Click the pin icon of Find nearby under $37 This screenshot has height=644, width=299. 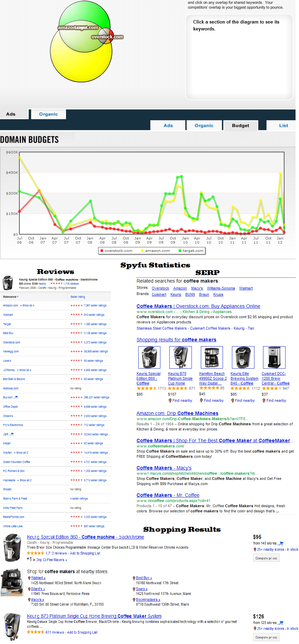tap(264, 401)
